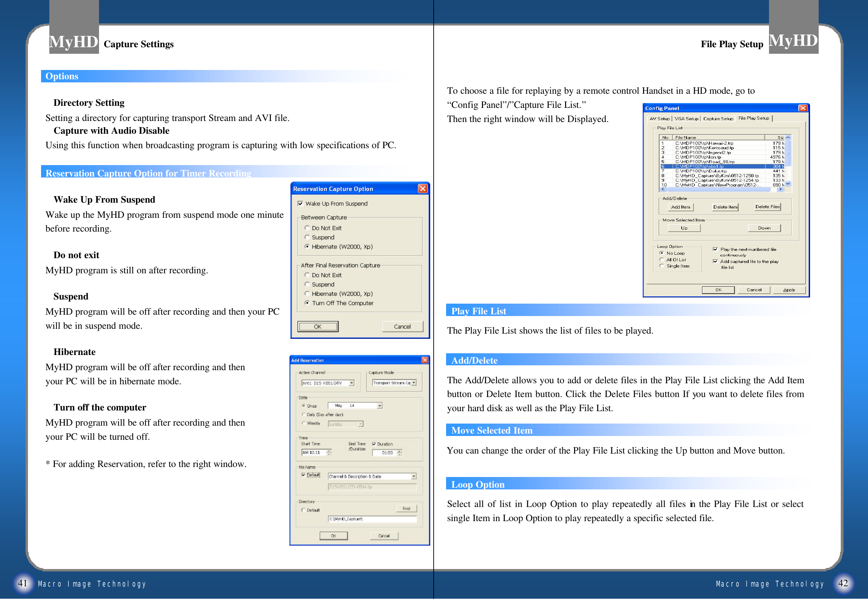Click the Delete Files button
868x599 pixels.
pos(767,207)
